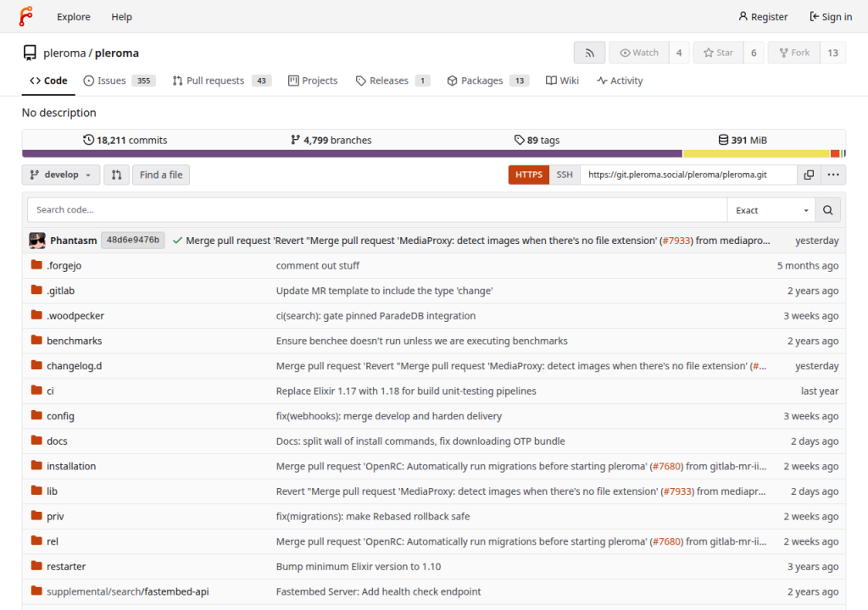This screenshot has width=868, height=610.
Task: View the 13 forks count
Action: pos(832,53)
